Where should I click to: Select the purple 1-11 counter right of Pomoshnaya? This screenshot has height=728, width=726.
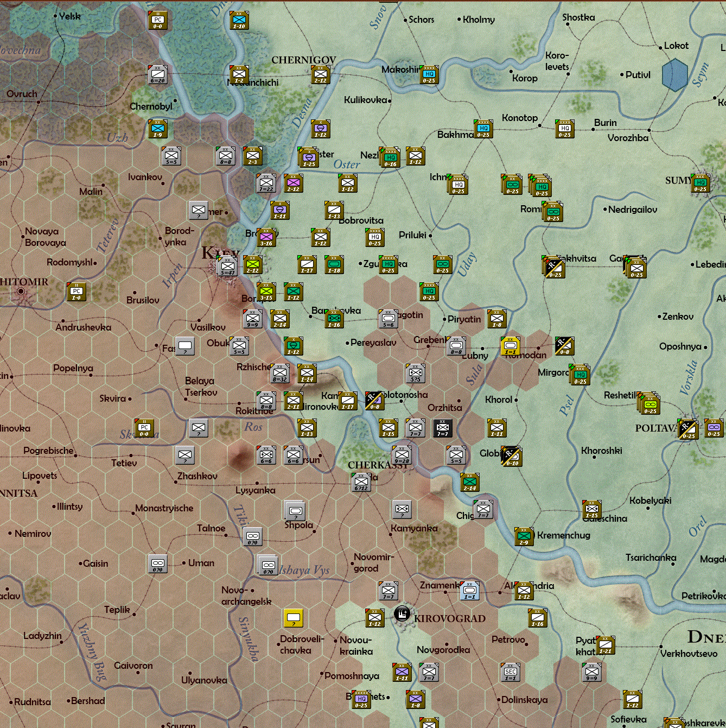402,672
